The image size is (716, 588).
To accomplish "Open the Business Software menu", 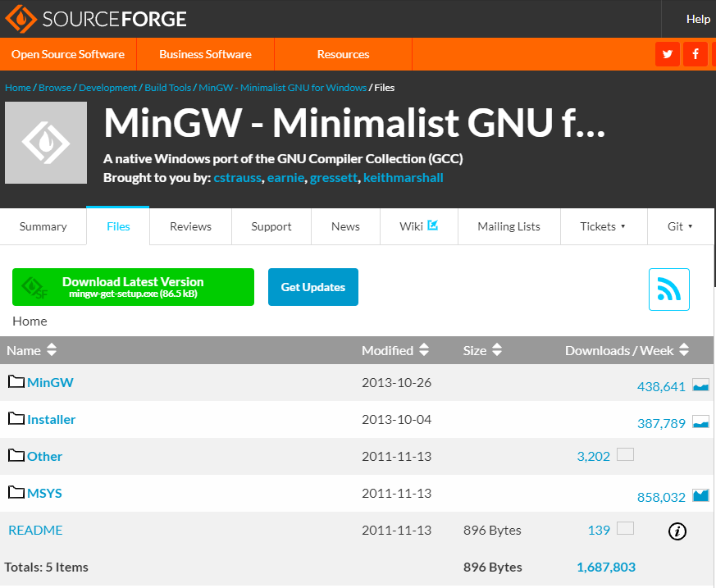I will [206, 54].
